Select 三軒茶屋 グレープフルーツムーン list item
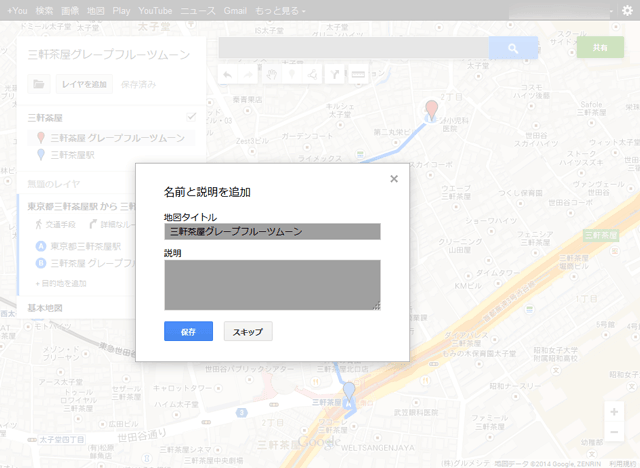This screenshot has width=640, height=468. 111,138
